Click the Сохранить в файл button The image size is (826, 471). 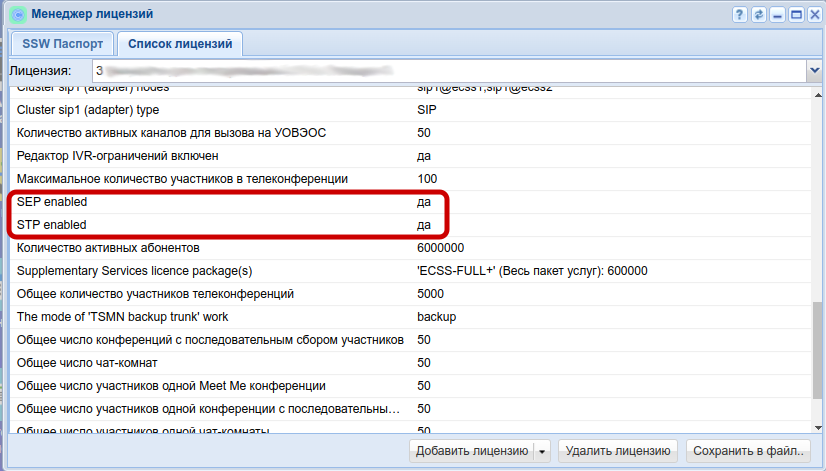[x=748, y=451]
